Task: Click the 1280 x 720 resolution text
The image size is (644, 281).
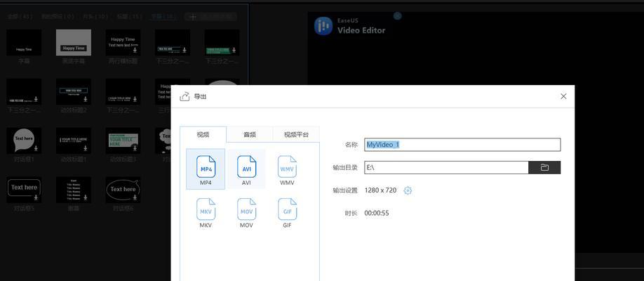Action: pyautogui.click(x=380, y=190)
